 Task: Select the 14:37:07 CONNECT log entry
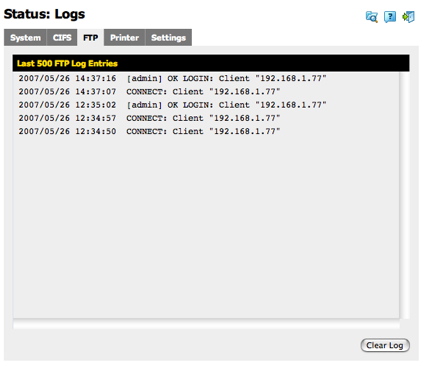[x=149, y=92]
